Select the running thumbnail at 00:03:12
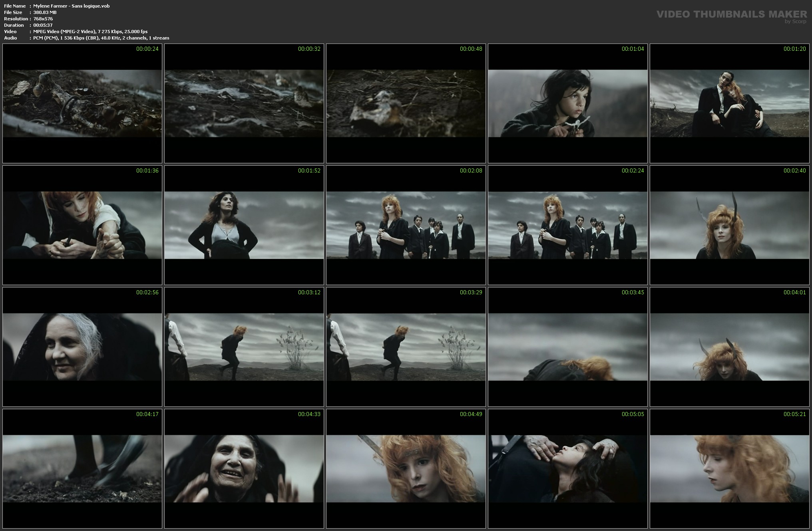The height and width of the screenshot is (531, 812). point(244,347)
